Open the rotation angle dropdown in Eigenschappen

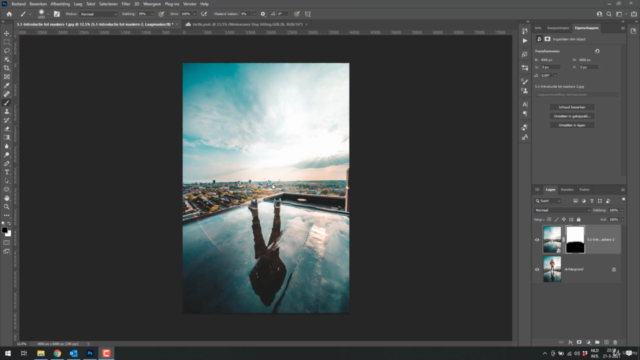coord(555,76)
